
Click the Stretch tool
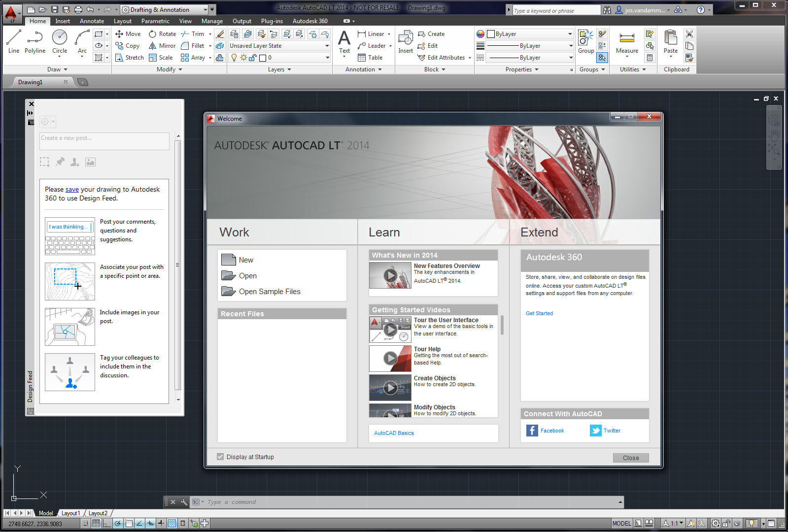coord(130,58)
